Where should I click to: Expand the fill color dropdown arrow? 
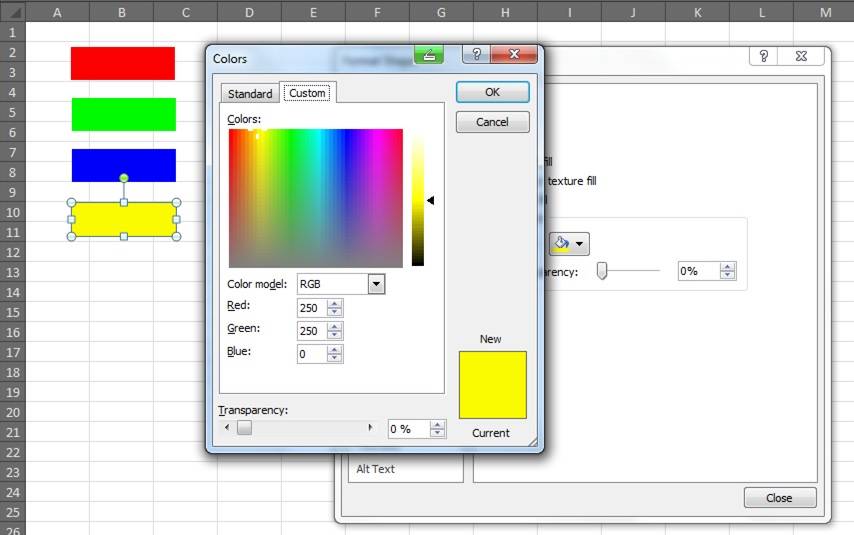[580, 244]
